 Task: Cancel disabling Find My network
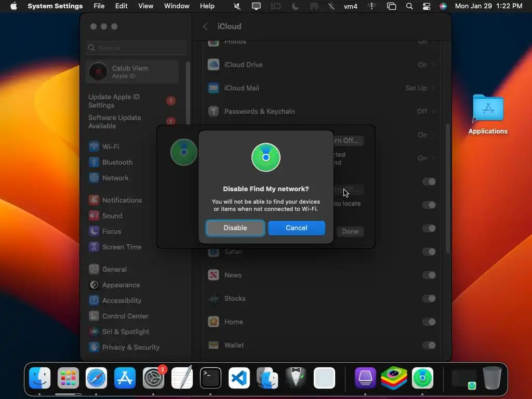[x=296, y=228]
